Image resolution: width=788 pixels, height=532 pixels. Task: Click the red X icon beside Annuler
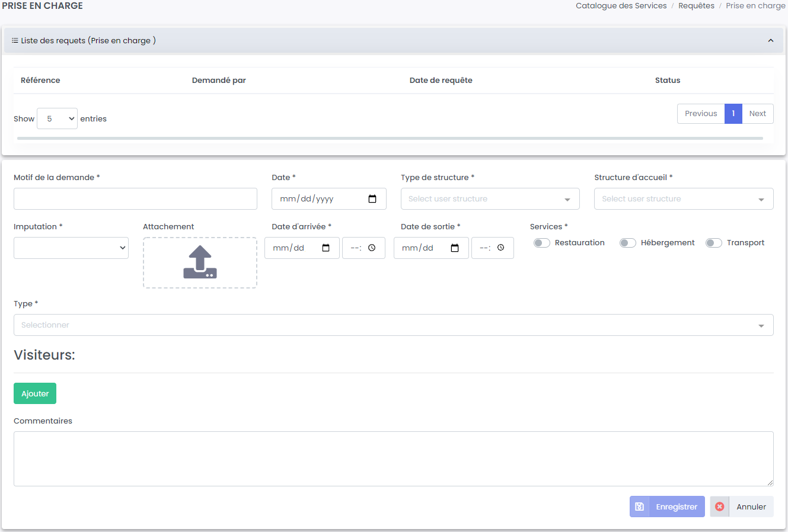tap(720, 507)
